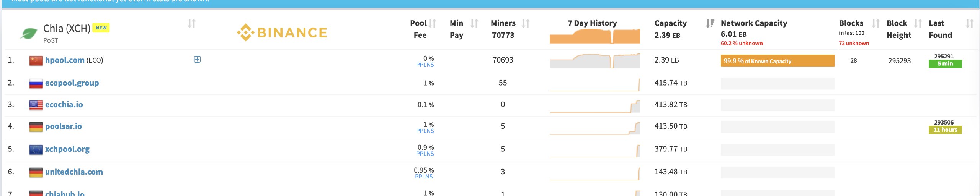The width and height of the screenshot is (980, 196).
Task: Sort by Miners column
Action: (x=526, y=23)
